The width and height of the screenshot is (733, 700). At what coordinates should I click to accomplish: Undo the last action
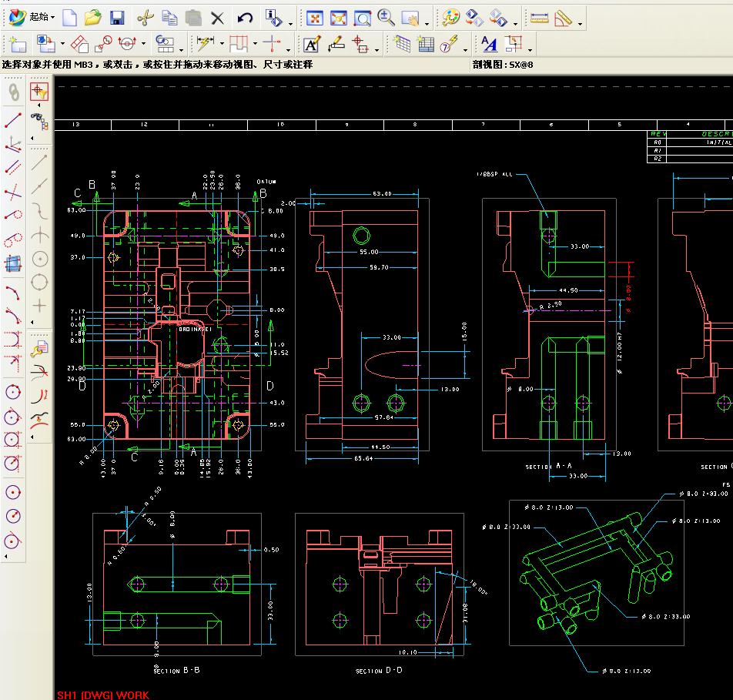(245, 17)
